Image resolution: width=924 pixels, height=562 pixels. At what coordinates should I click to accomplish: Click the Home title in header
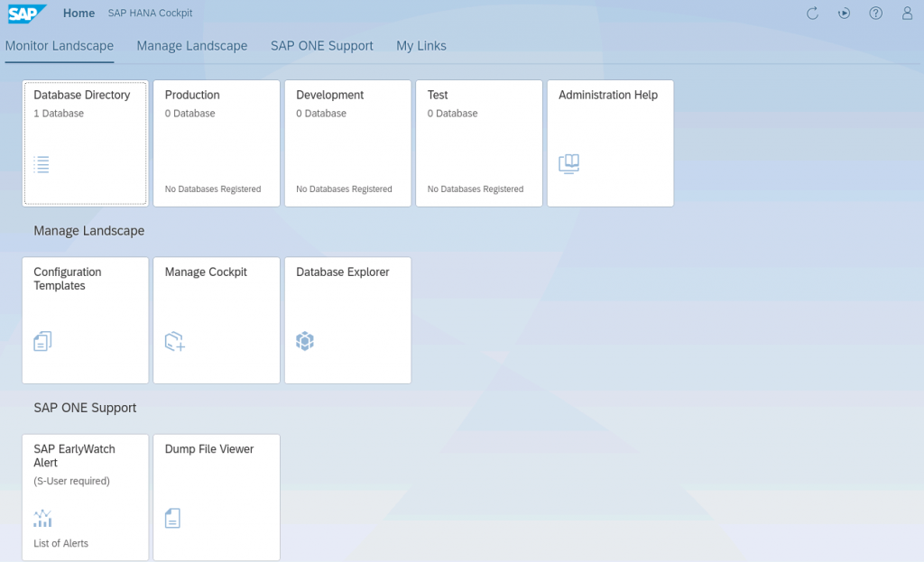tap(79, 14)
